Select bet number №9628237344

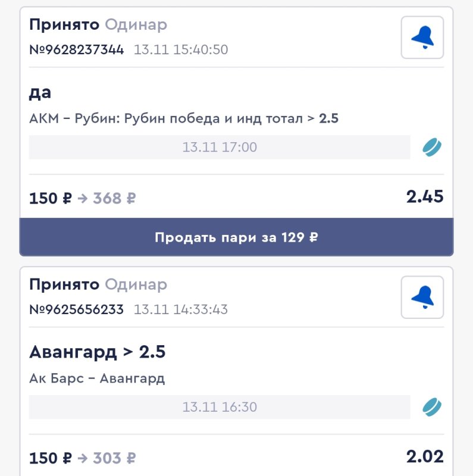[x=77, y=49]
